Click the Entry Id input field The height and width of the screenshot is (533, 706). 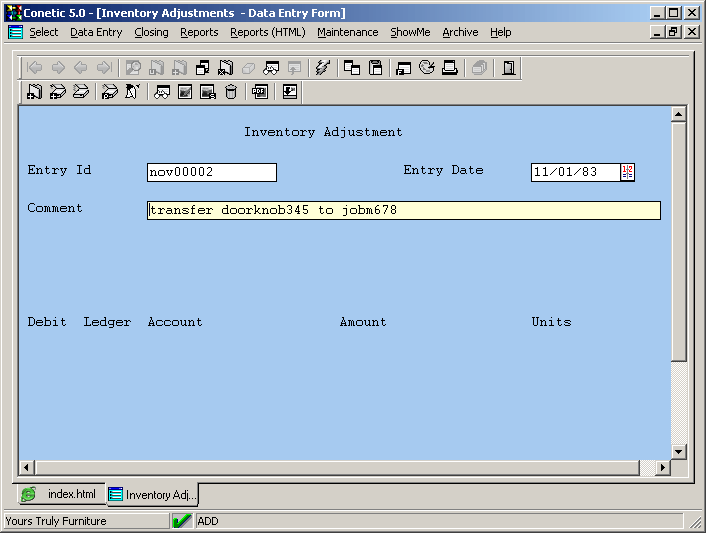point(211,172)
